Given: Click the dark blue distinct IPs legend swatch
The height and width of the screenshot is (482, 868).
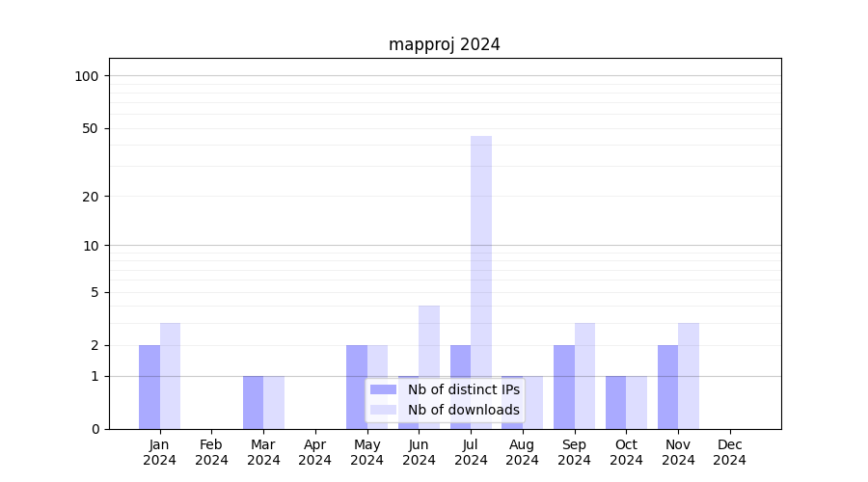Looking at the screenshot, I should pyautogui.click(x=383, y=389).
